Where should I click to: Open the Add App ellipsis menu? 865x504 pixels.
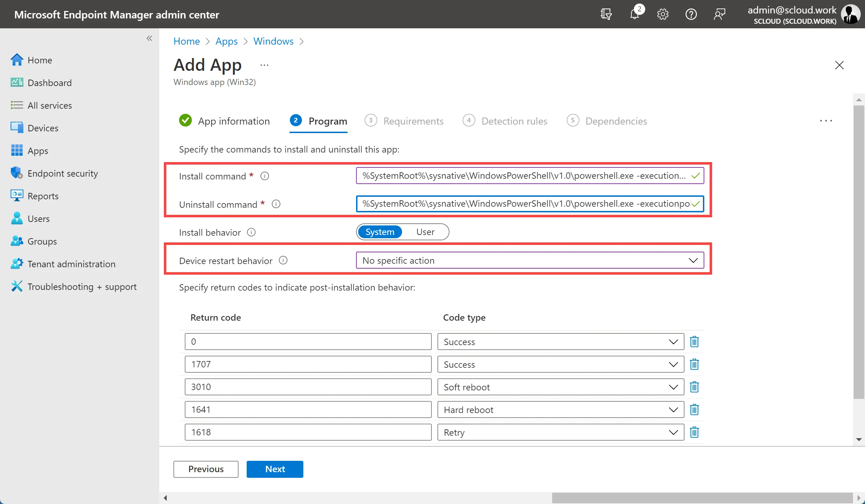click(x=264, y=65)
